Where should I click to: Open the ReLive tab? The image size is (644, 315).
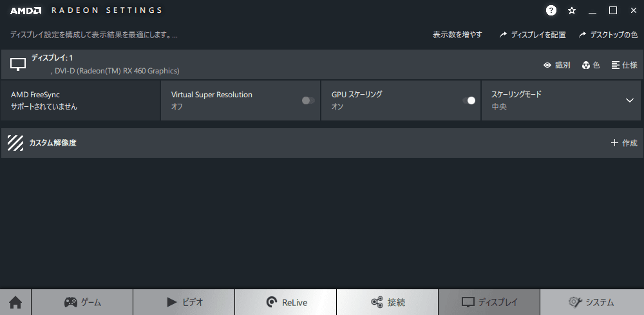tap(286, 302)
